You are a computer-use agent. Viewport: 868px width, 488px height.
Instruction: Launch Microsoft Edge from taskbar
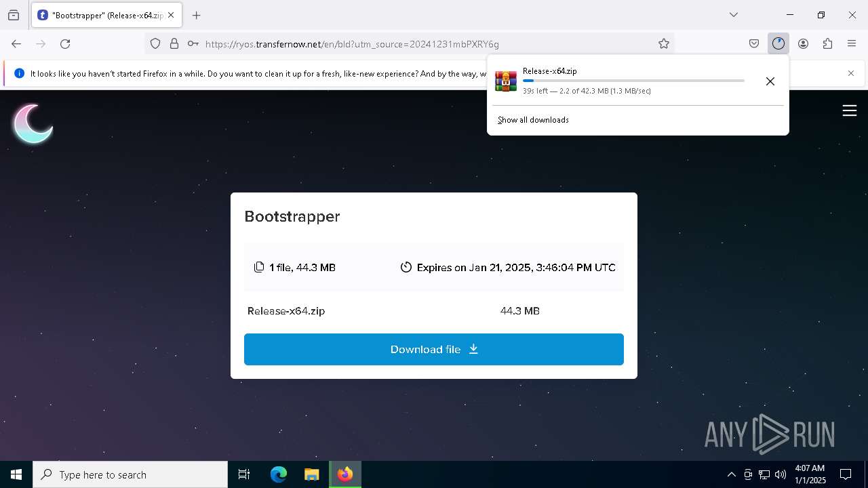click(279, 474)
